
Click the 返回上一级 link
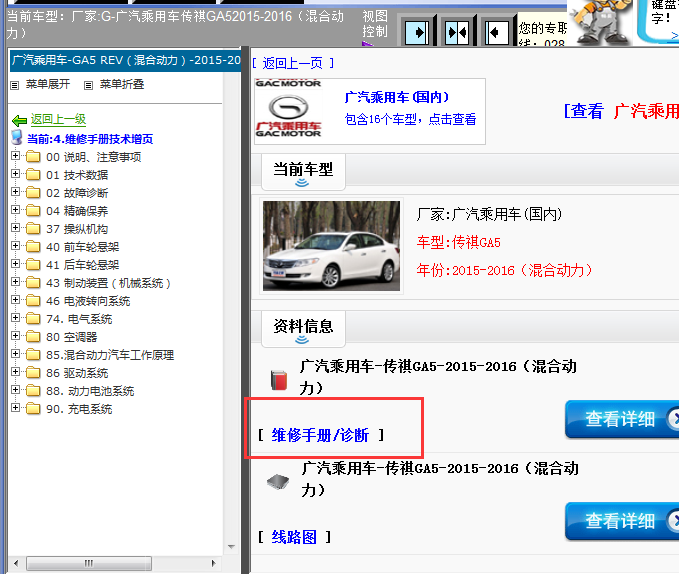pos(58,119)
